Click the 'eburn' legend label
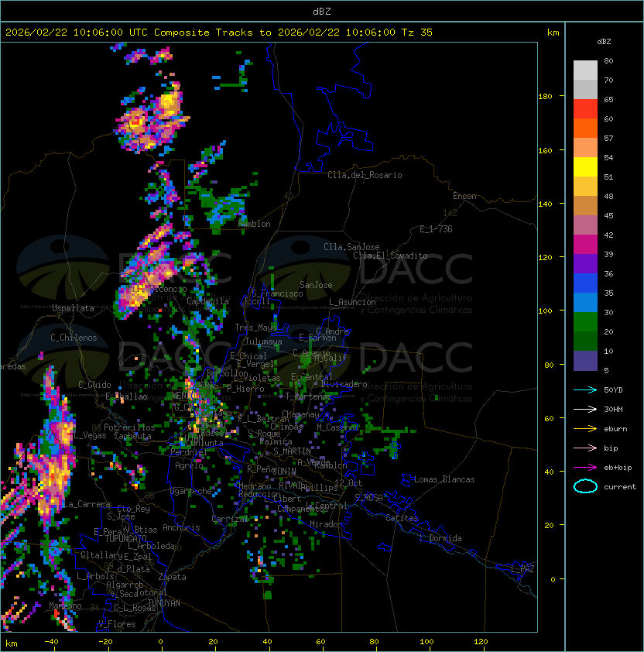The width and height of the screenshot is (644, 652). (615, 429)
